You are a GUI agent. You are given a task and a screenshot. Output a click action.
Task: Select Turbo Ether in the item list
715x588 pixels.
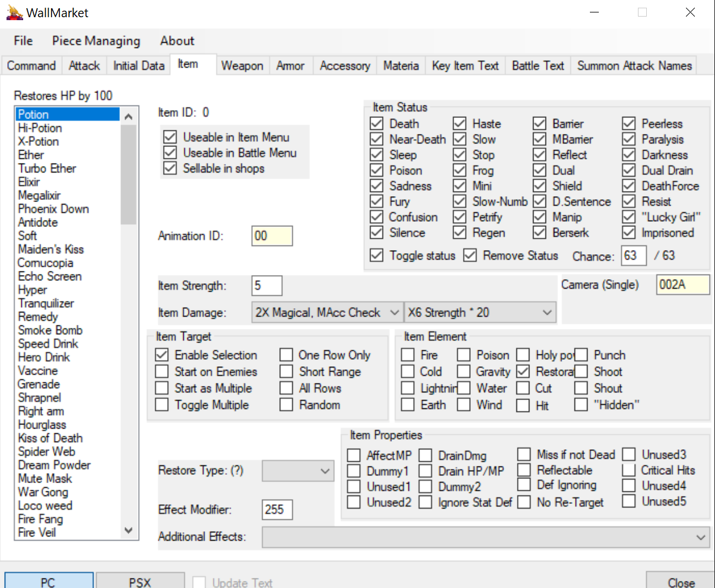47,168
